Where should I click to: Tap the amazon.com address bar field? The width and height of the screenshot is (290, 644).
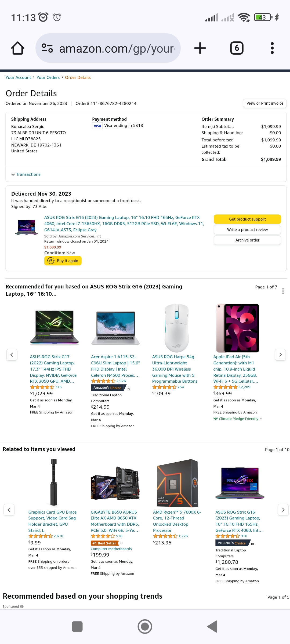coord(117,49)
